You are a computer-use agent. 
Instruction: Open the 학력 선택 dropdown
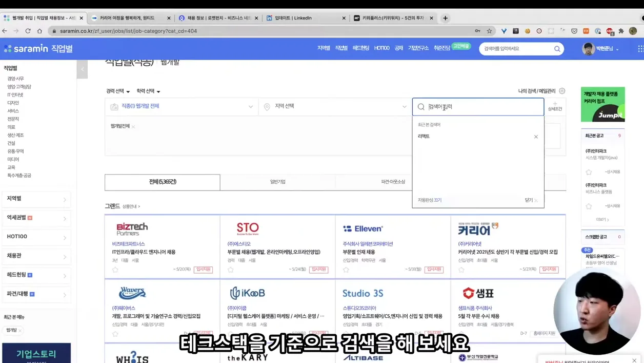(x=148, y=91)
